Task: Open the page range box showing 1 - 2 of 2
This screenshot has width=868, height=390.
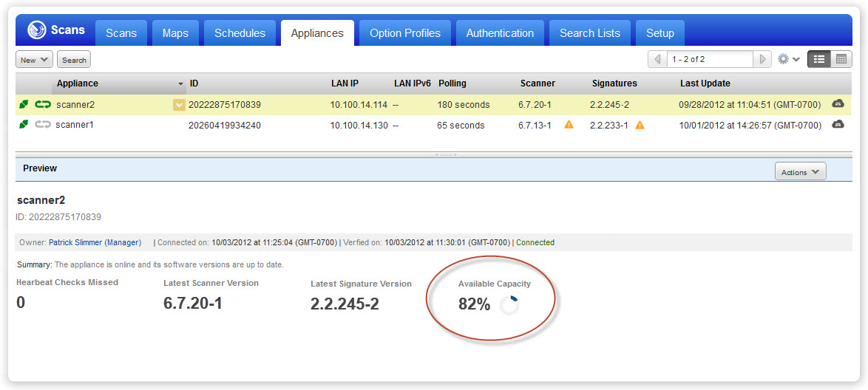Action: click(710, 59)
